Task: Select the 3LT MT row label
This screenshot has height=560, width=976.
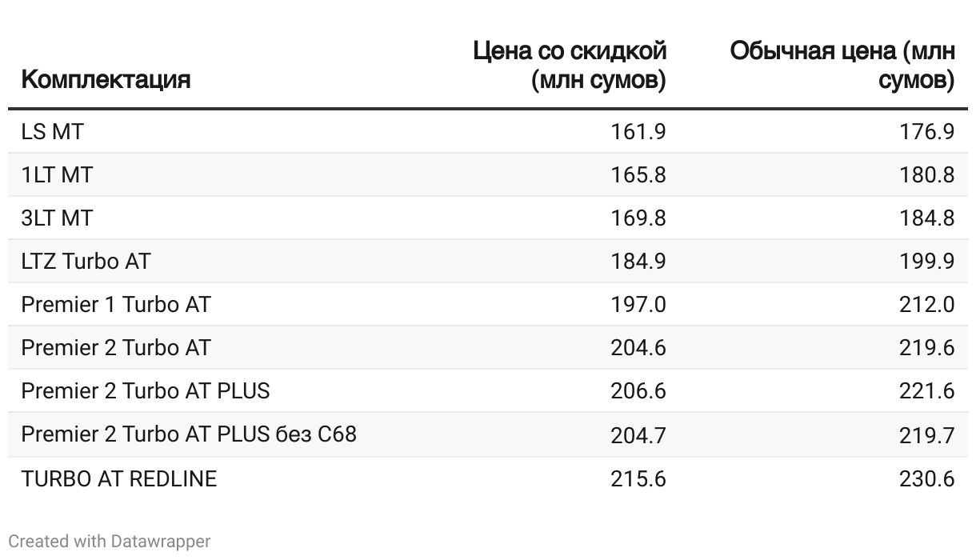Action: [57, 218]
